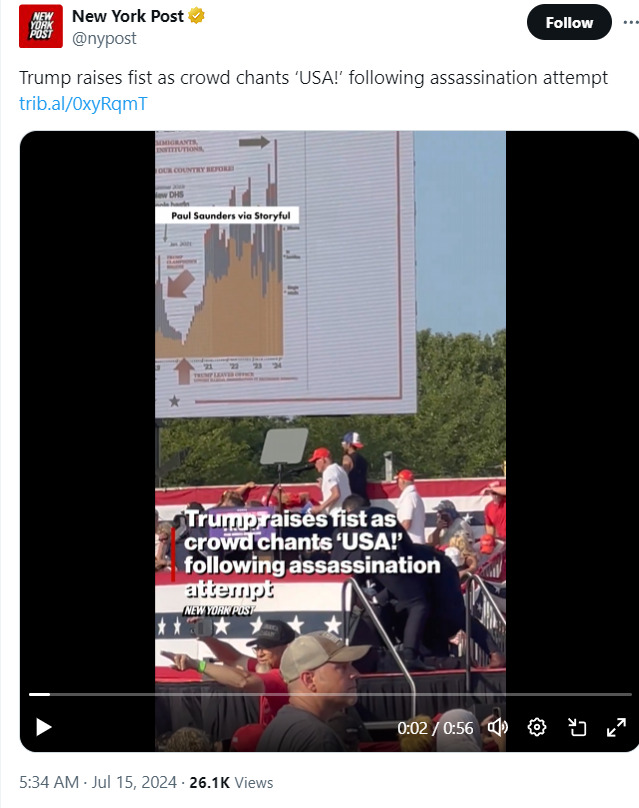Open the New York Post display name
639x808 pixels.
128,16
